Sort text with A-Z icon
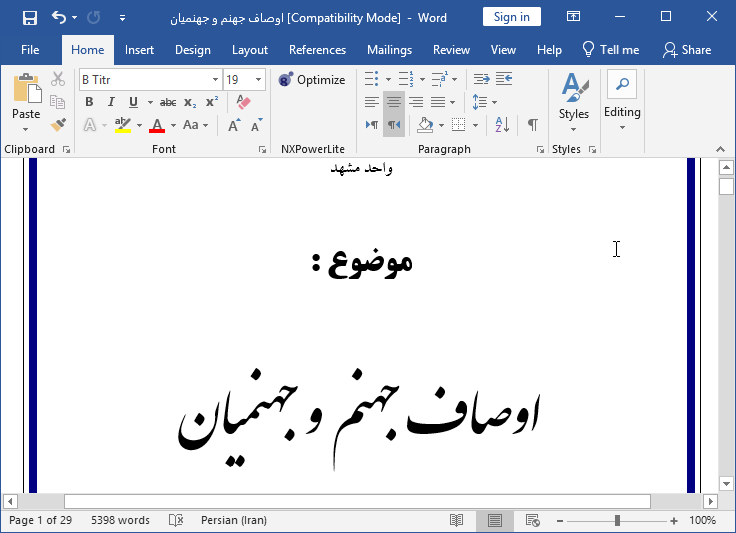 (x=502, y=125)
